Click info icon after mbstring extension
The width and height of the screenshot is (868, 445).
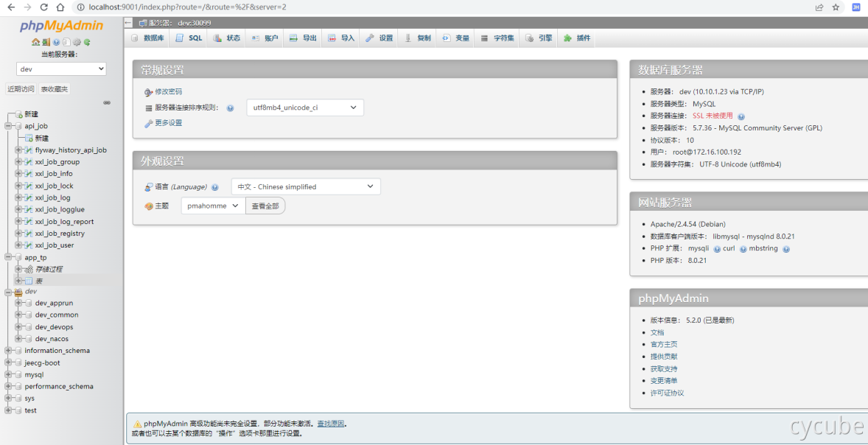[x=786, y=249]
